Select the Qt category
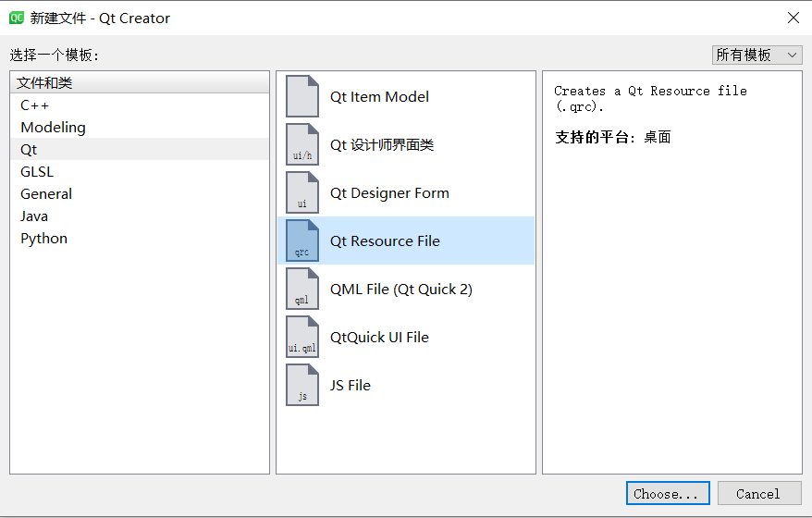Screen dimensions: 812x518 pos(140,150)
